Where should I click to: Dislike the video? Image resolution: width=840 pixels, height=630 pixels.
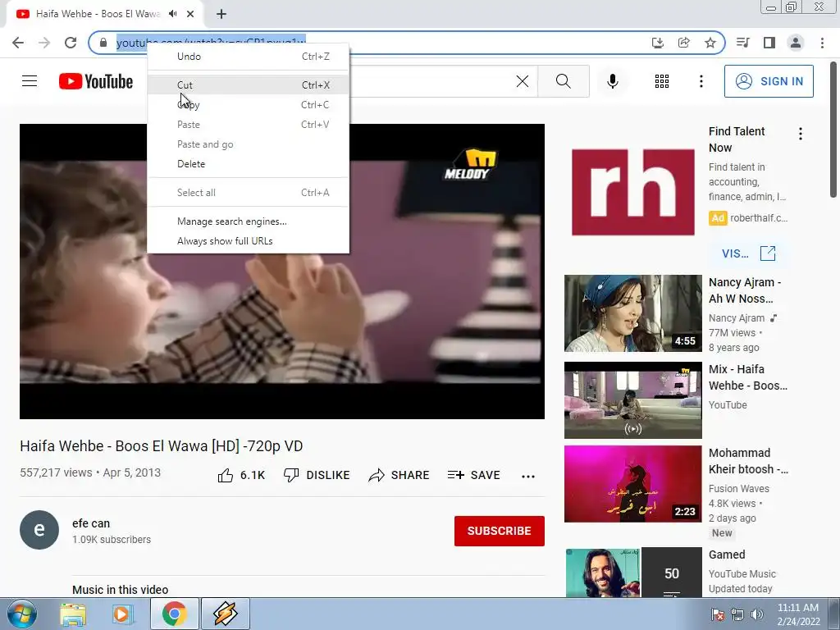317,475
